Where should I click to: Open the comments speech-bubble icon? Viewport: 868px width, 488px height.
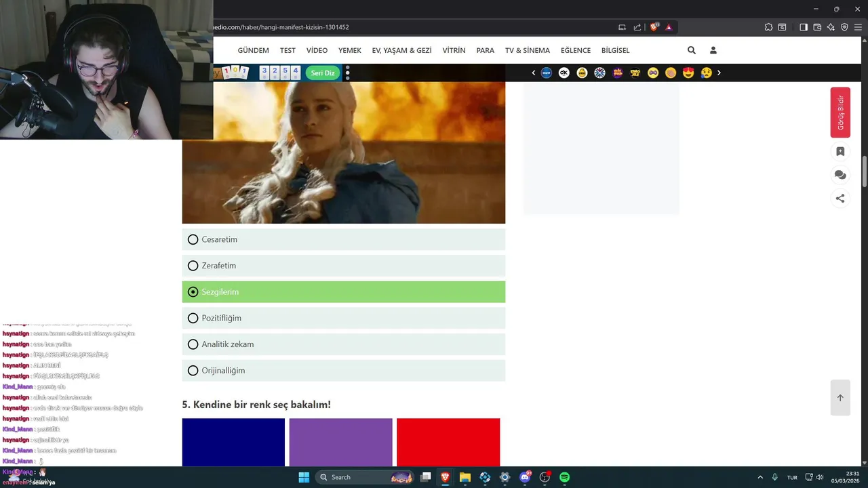(x=840, y=175)
